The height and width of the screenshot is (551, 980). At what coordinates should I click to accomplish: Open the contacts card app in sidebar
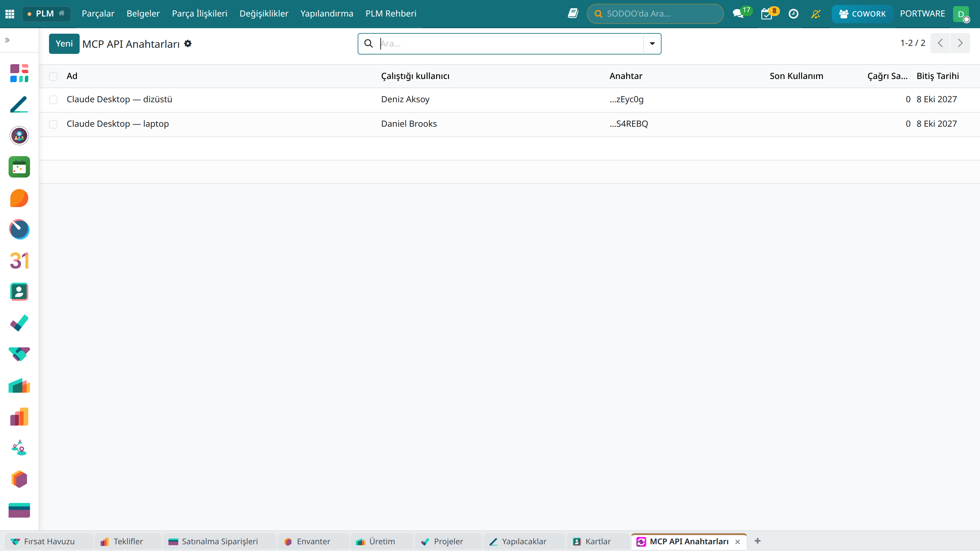click(x=19, y=292)
